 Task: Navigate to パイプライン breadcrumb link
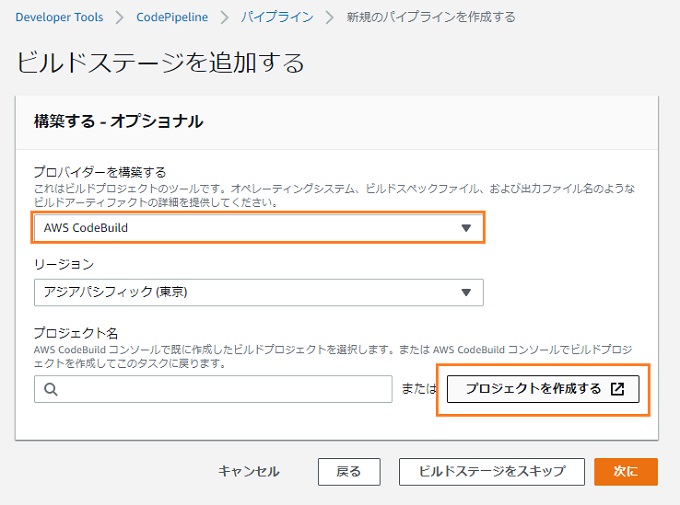277,17
